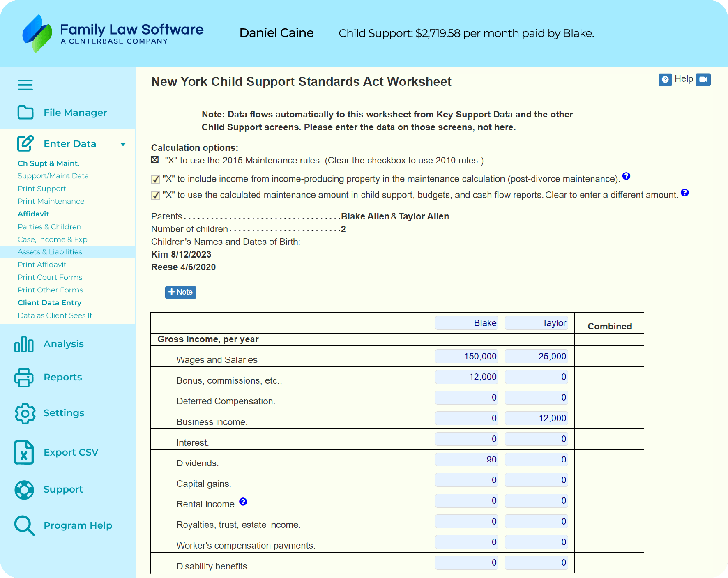Click the Analysis bar chart icon
Viewport: 728px width, 578px height.
[x=24, y=344]
